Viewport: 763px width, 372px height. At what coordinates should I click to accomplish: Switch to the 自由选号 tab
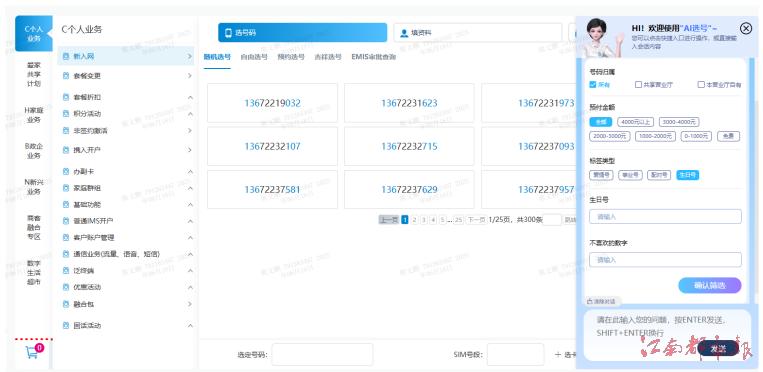point(254,57)
